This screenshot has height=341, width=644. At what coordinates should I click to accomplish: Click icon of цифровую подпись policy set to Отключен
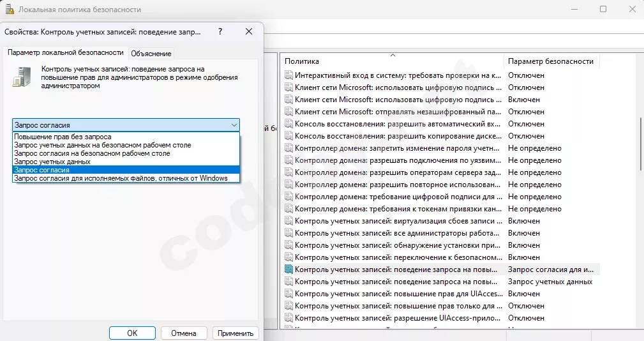pyautogui.click(x=288, y=87)
